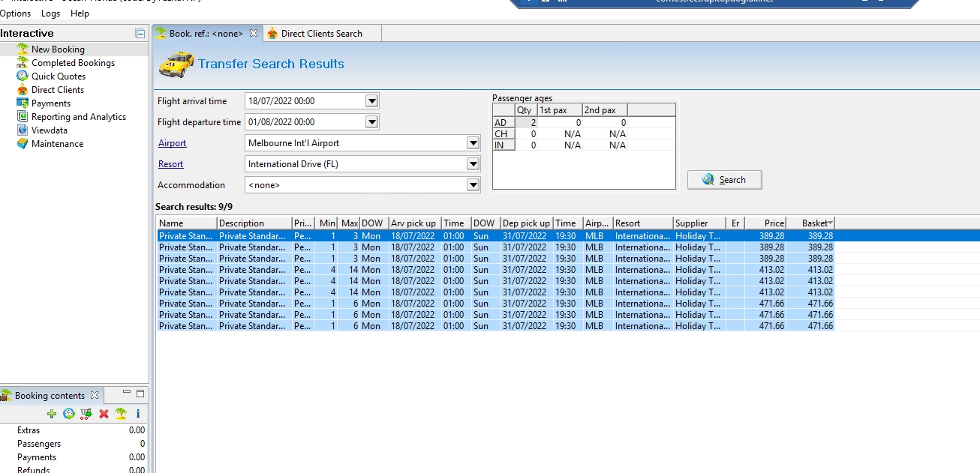Click the shopping cart icon in Booking contents
The image size is (980, 473).
(x=86, y=414)
